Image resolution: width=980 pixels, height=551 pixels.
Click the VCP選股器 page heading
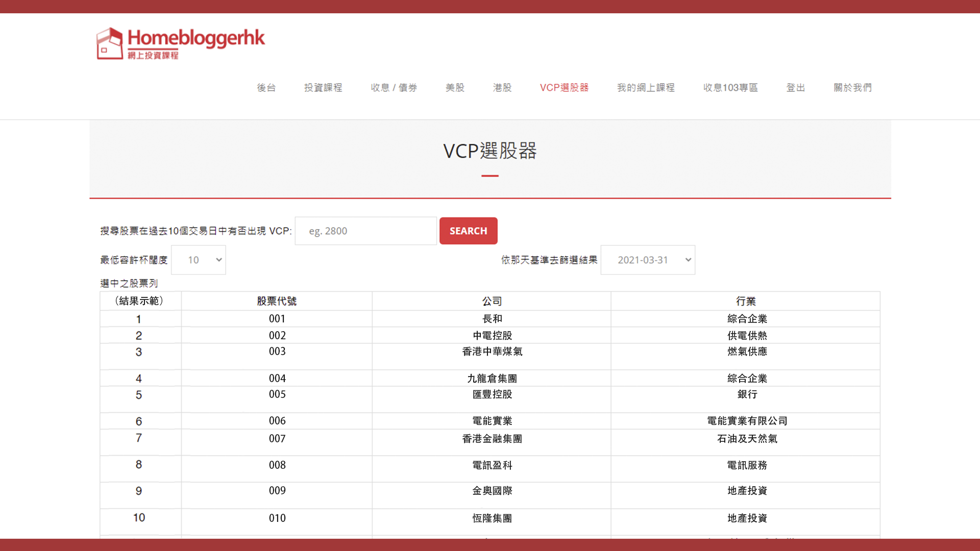[489, 151]
